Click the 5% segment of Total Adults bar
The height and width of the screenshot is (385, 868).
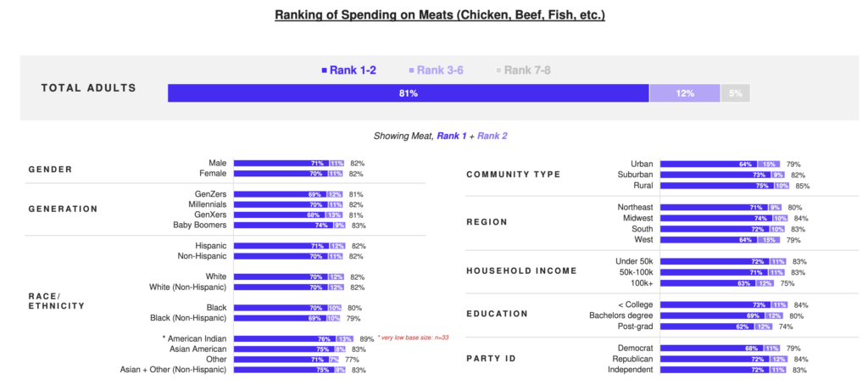coord(735,93)
